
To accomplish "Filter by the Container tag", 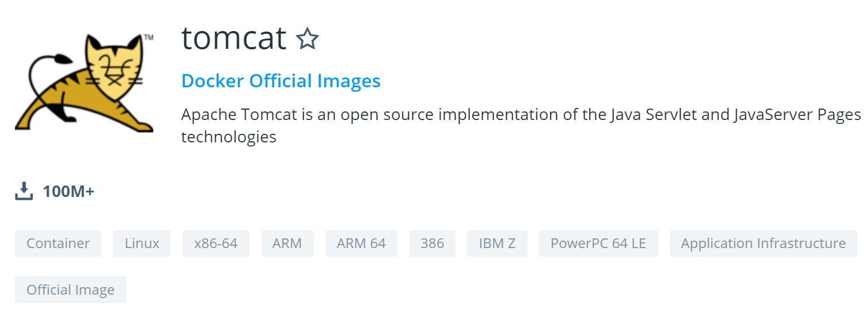I will pyautogui.click(x=58, y=244).
